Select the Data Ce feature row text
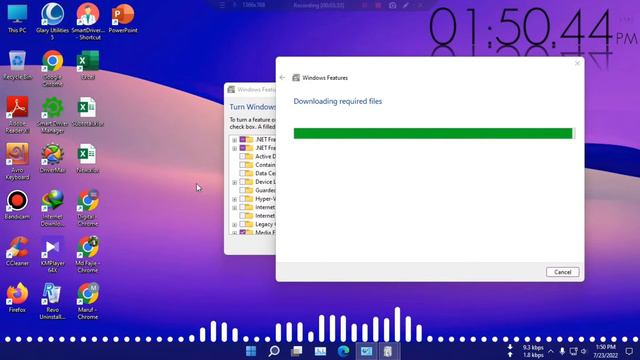Image resolution: width=640 pixels, height=360 pixels. 265,173
